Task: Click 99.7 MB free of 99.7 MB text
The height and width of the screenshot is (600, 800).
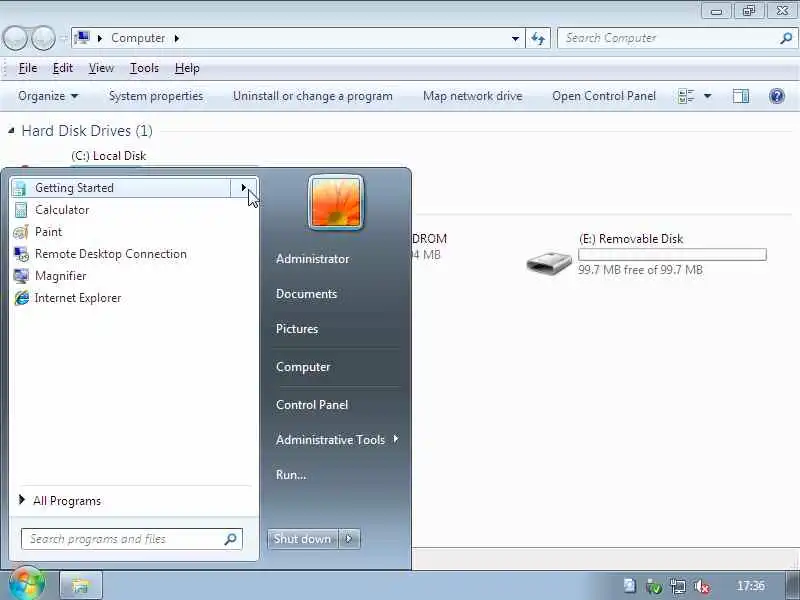Action: click(640, 269)
